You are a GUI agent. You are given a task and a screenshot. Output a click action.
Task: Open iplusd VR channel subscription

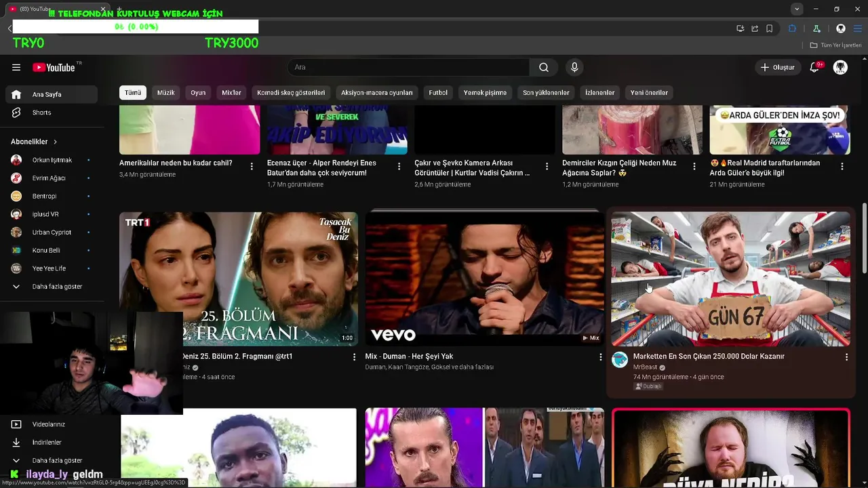point(52,214)
